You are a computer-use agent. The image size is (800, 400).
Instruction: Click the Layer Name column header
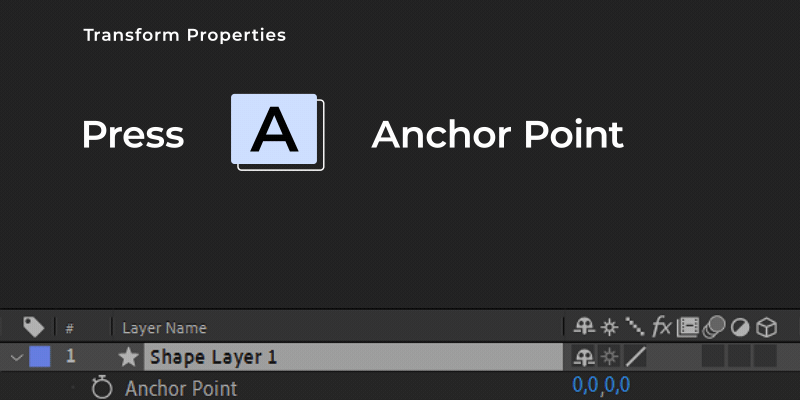click(x=164, y=328)
